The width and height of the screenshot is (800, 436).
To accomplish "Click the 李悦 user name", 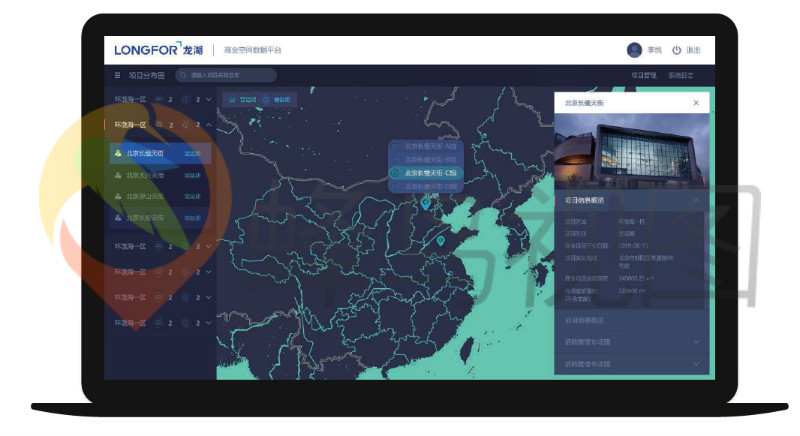I will point(654,50).
